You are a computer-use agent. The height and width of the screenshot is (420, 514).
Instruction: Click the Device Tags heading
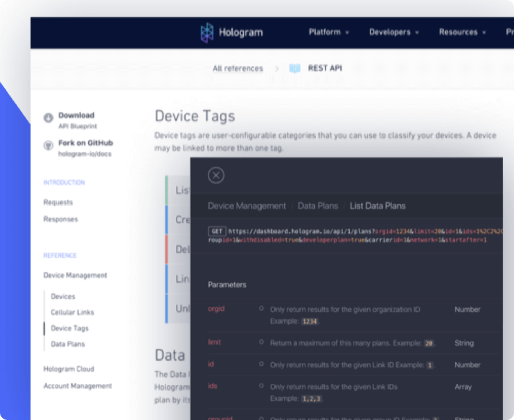tap(195, 116)
